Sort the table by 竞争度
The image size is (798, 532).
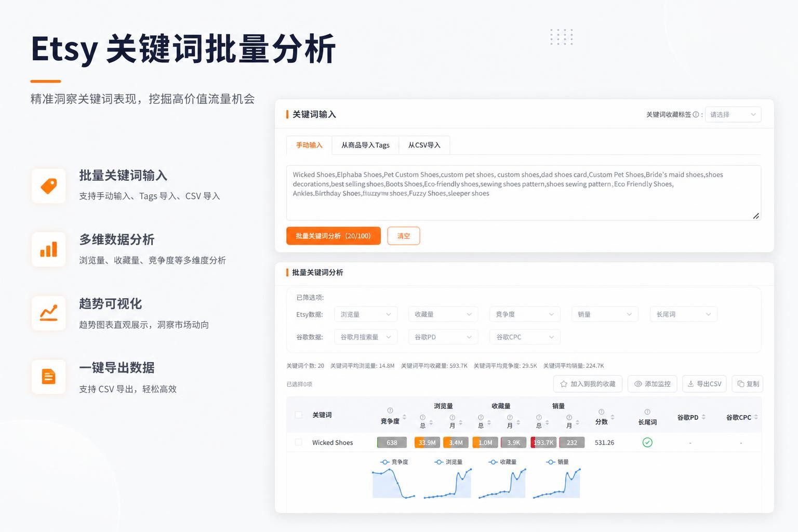tap(404, 417)
